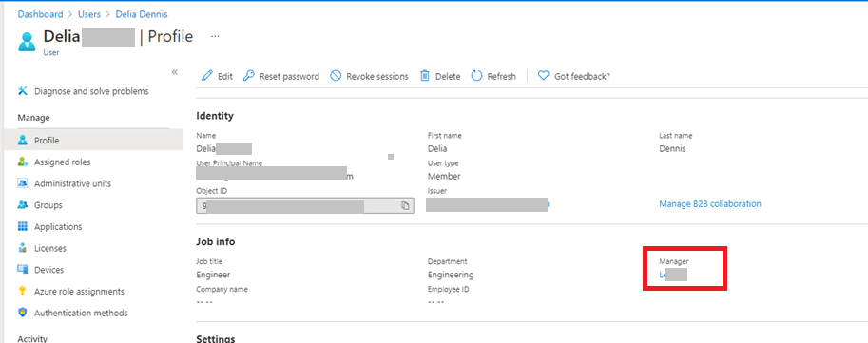Open the ellipsis menu beside Profile title
This screenshot has width=868, height=343.
[216, 36]
